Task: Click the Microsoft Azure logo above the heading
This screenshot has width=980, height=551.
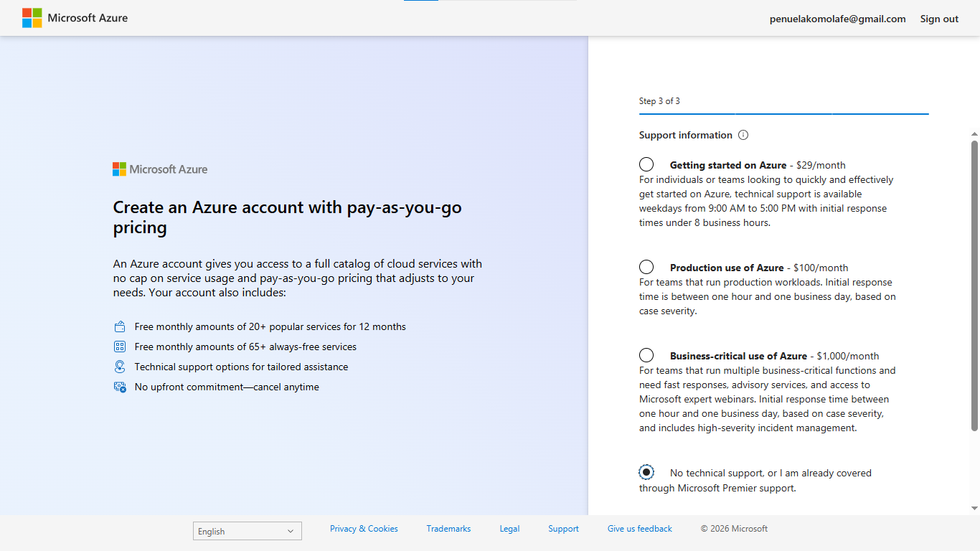Action: 160,169
